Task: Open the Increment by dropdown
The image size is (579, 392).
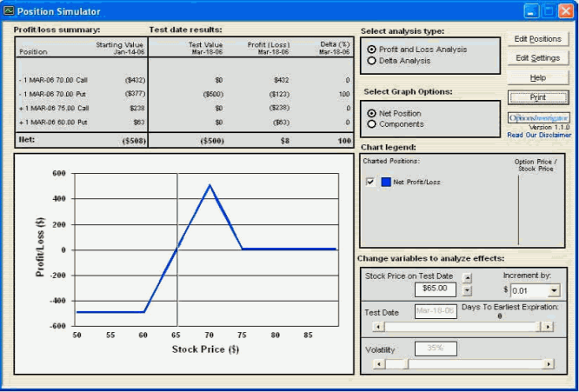Action: (x=555, y=290)
